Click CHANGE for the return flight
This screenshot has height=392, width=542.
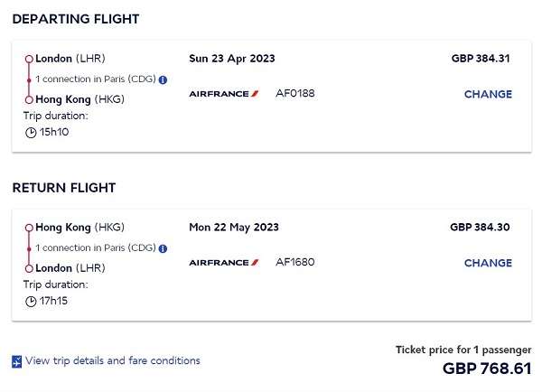[488, 263]
